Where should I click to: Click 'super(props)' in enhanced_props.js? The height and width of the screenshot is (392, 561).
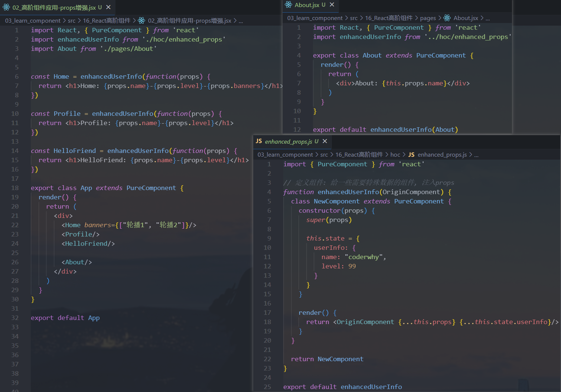click(x=329, y=220)
